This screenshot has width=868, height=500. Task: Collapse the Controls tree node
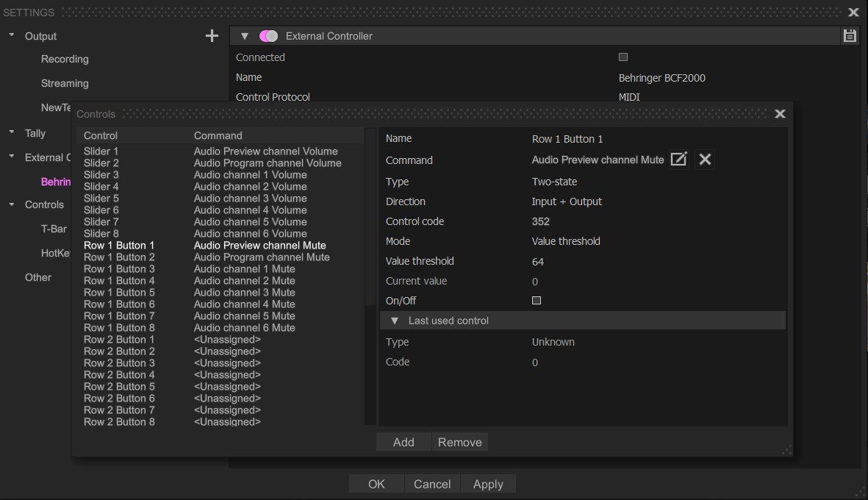pos(12,204)
